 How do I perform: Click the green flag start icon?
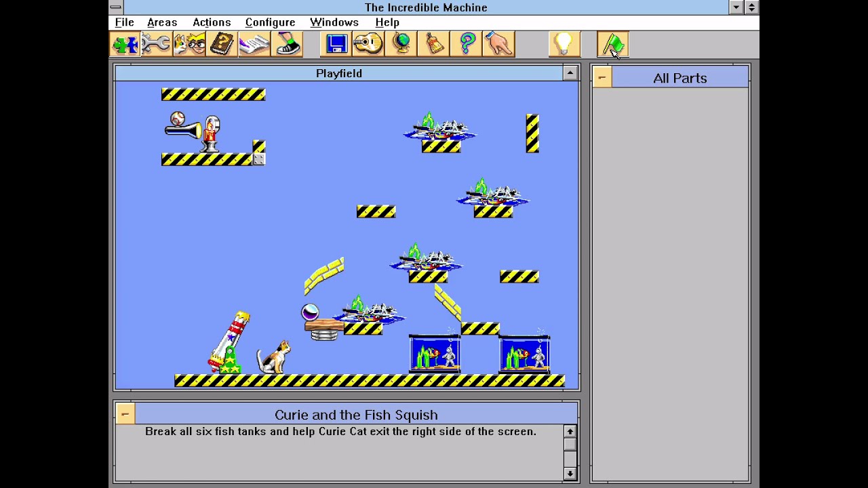pos(613,44)
